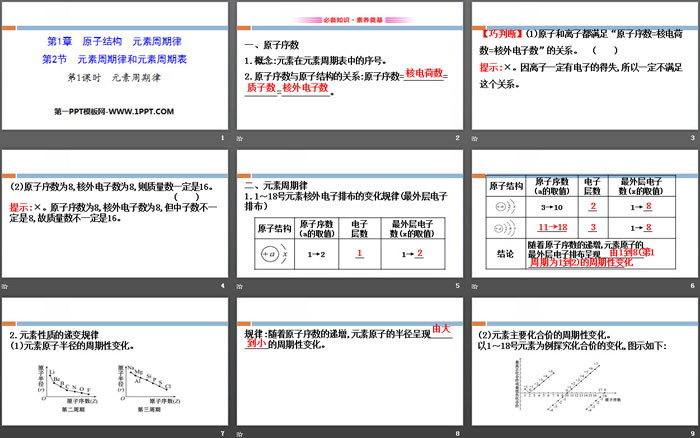This screenshot has width=700, height=438.
Task: Click slide number label 5
Action: (x=458, y=286)
